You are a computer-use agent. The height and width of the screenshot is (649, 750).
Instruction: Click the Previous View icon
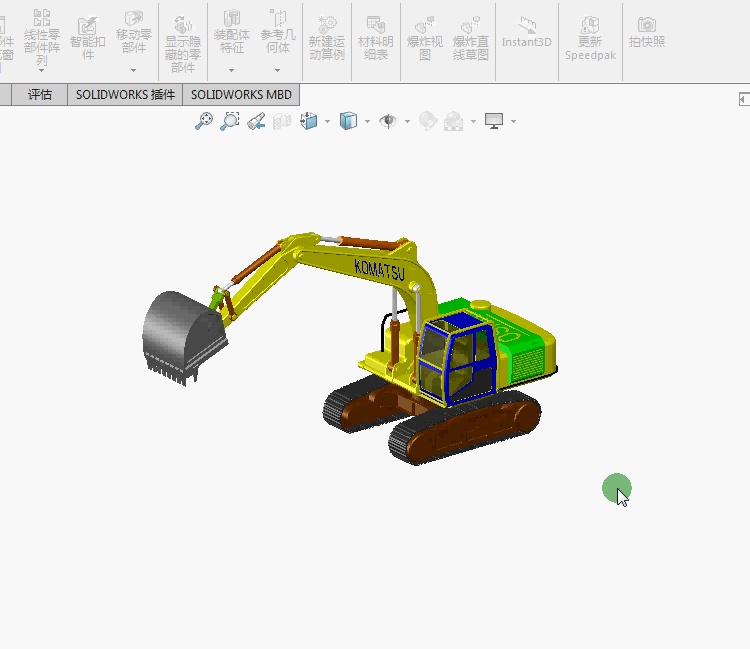(256, 121)
